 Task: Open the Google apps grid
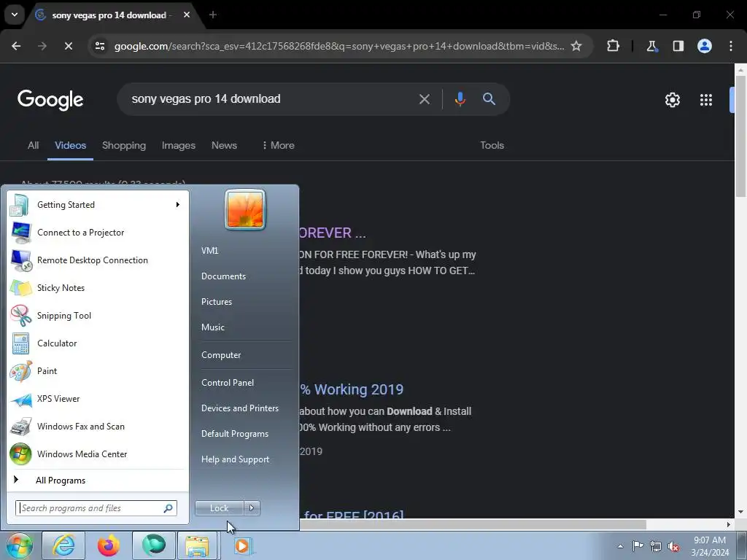point(706,100)
